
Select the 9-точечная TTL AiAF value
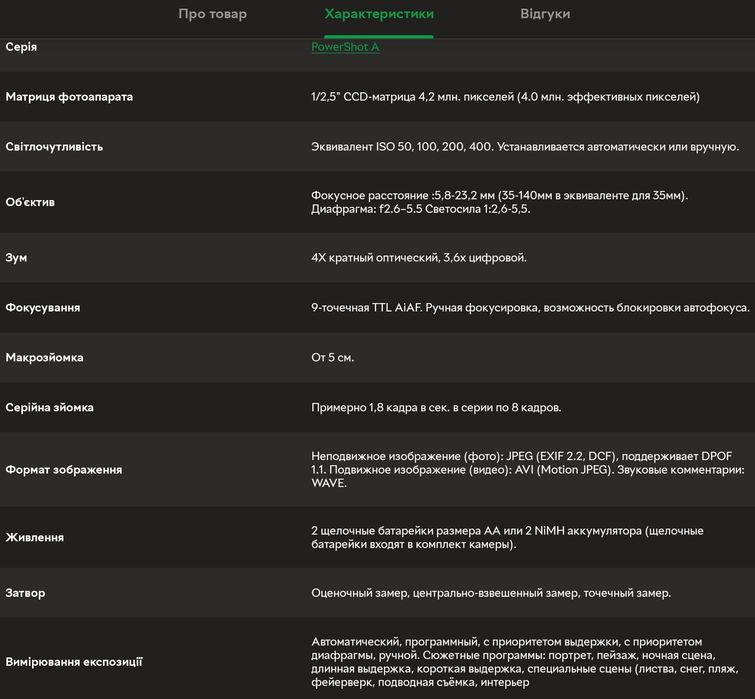coord(530,308)
